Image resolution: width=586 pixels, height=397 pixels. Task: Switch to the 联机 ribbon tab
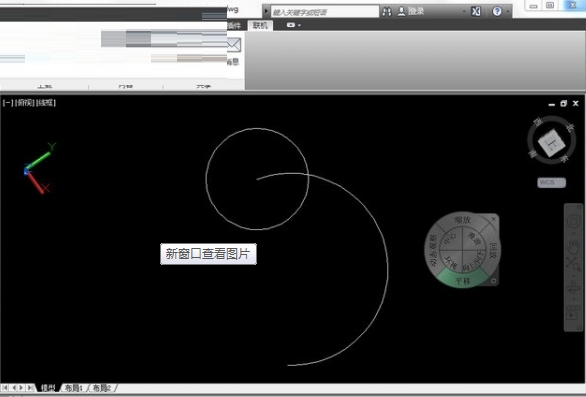(260, 25)
